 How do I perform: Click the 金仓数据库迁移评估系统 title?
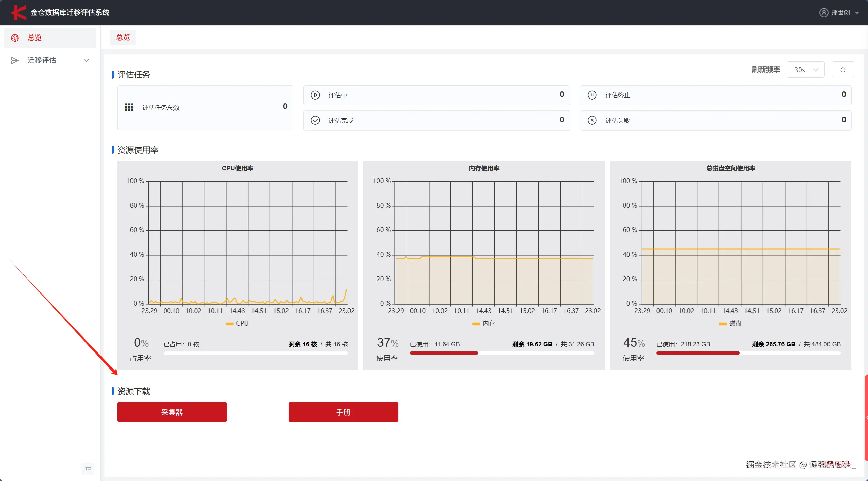(x=70, y=13)
